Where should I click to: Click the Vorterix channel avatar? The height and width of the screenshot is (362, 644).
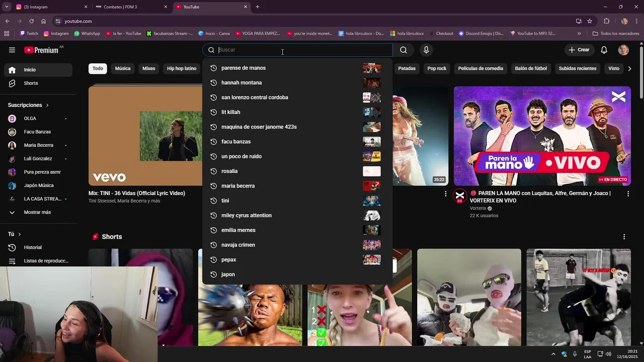tap(460, 196)
